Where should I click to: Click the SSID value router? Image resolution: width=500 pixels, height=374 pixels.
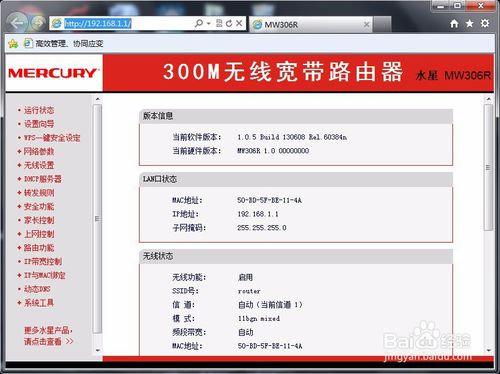click(249, 291)
